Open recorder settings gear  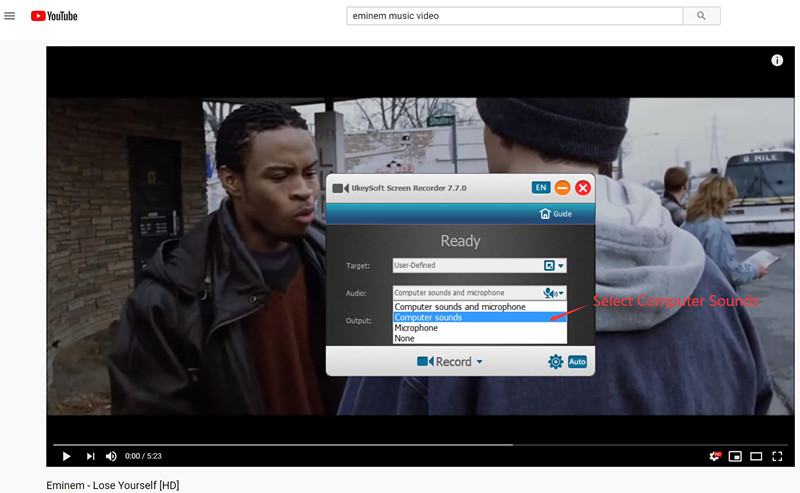click(x=555, y=362)
